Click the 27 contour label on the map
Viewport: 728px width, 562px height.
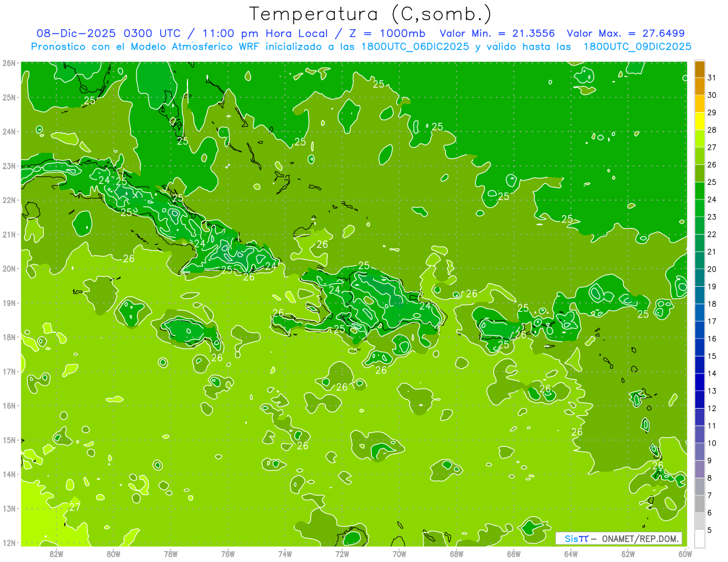pos(75,507)
